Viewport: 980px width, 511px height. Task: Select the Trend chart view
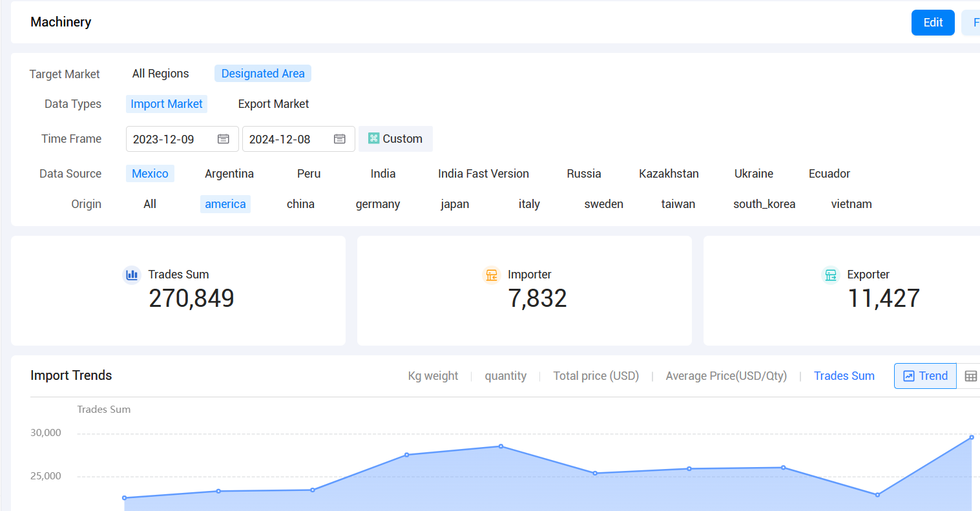925,376
